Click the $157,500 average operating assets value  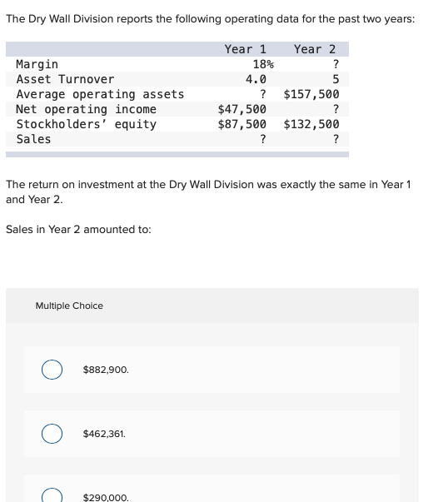[311, 94]
